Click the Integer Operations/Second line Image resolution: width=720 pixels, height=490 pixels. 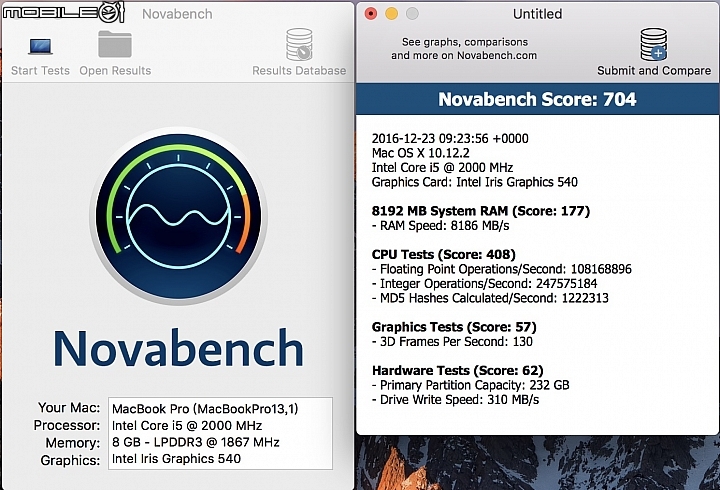click(484, 284)
